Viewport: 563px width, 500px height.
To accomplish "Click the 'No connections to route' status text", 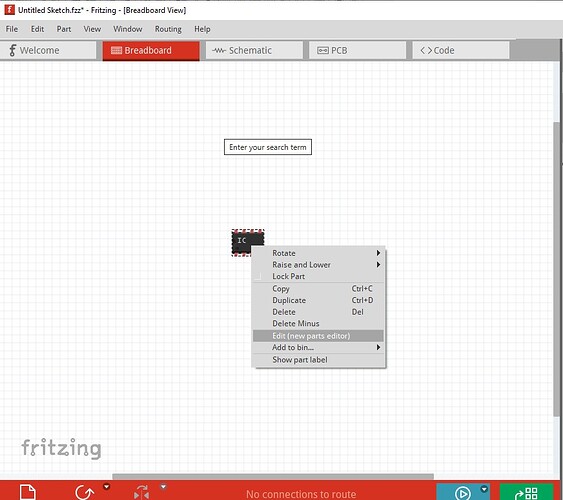I will pyautogui.click(x=301, y=494).
